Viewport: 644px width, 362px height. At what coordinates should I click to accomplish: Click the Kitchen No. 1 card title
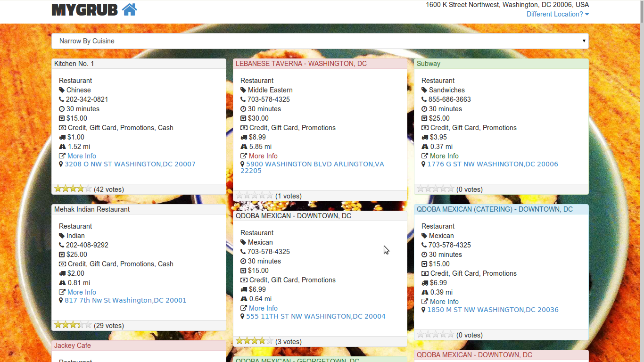(74, 64)
